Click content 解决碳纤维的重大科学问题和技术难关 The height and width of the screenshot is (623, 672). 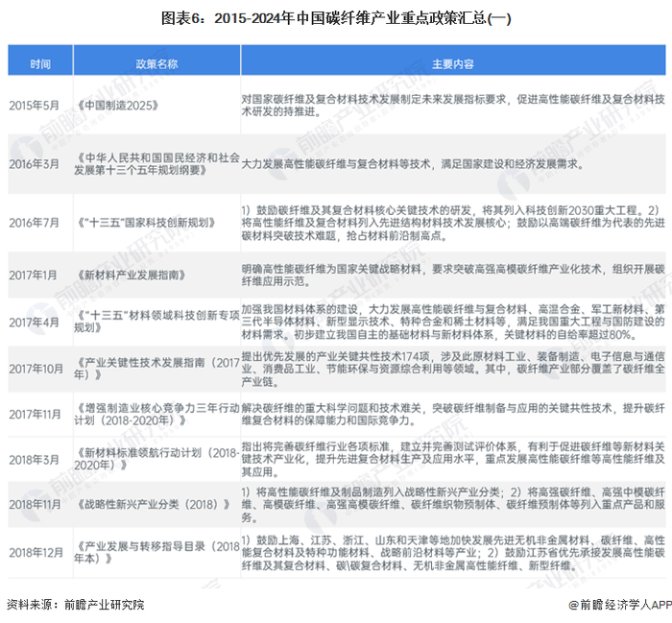click(453, 415)
